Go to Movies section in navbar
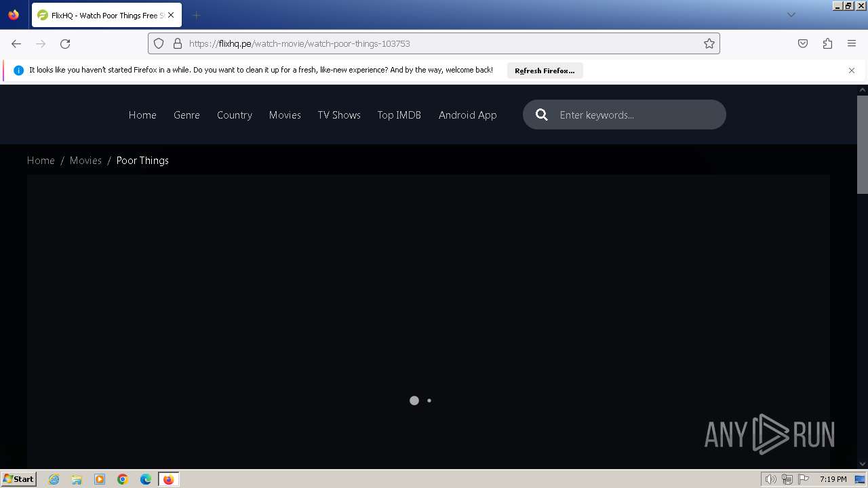The height and width of the screenshot is (488, 868). 285,115
